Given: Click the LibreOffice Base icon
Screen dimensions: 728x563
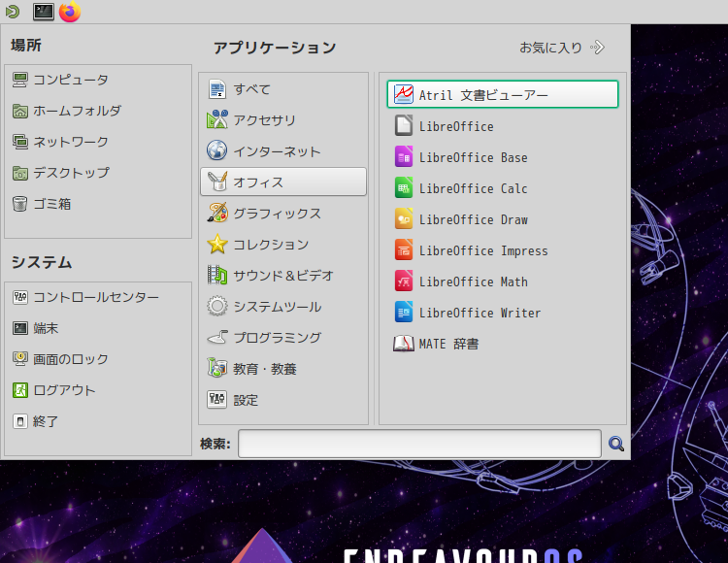Looking at the screenshot, I should 404,157.
